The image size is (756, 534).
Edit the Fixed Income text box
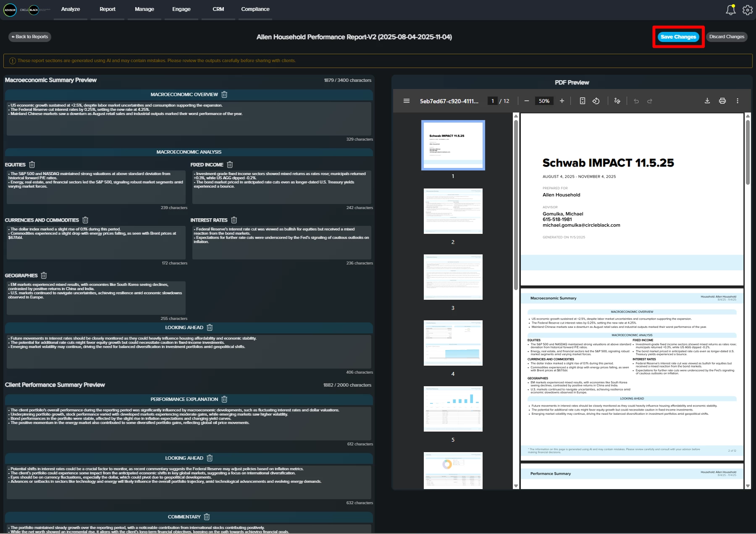[x=282, y=187]
